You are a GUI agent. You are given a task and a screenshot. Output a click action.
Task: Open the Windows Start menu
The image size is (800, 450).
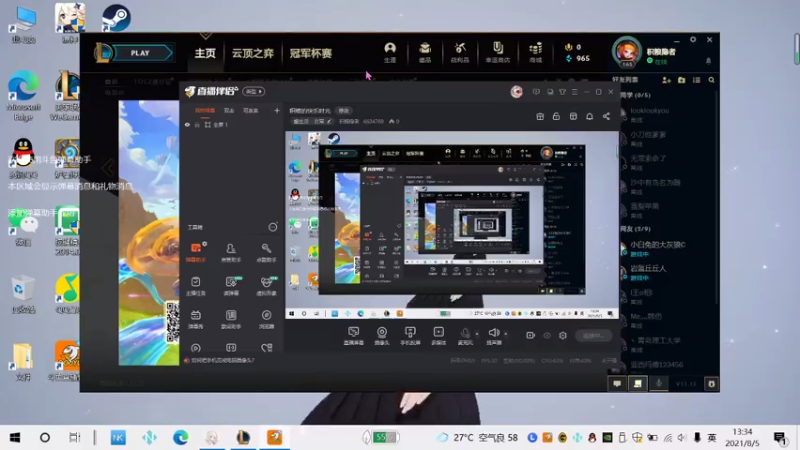[15, 438]
